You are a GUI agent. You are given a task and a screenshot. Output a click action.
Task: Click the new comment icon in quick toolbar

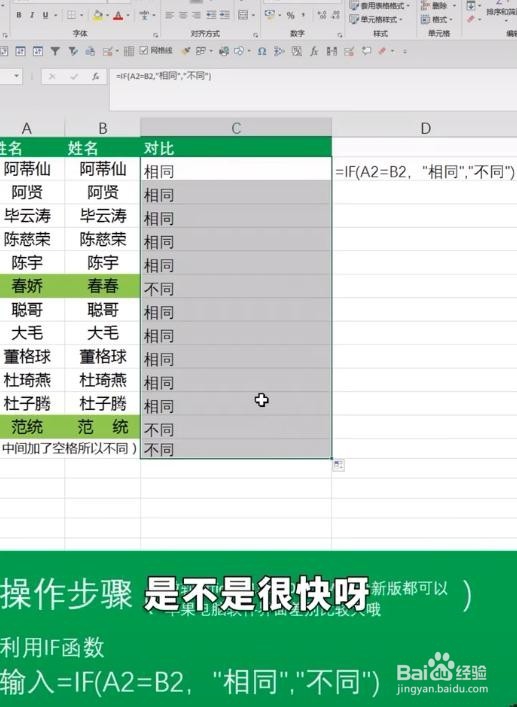(366, 51)
